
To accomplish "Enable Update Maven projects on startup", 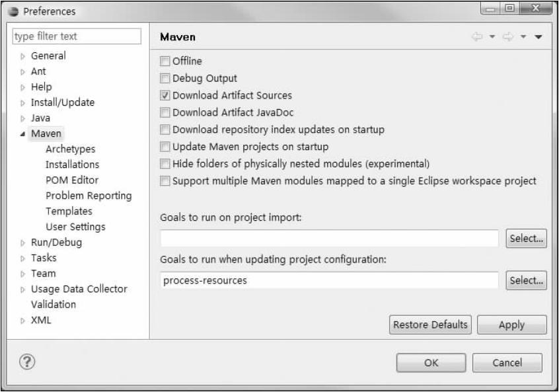I will (165, 147).
